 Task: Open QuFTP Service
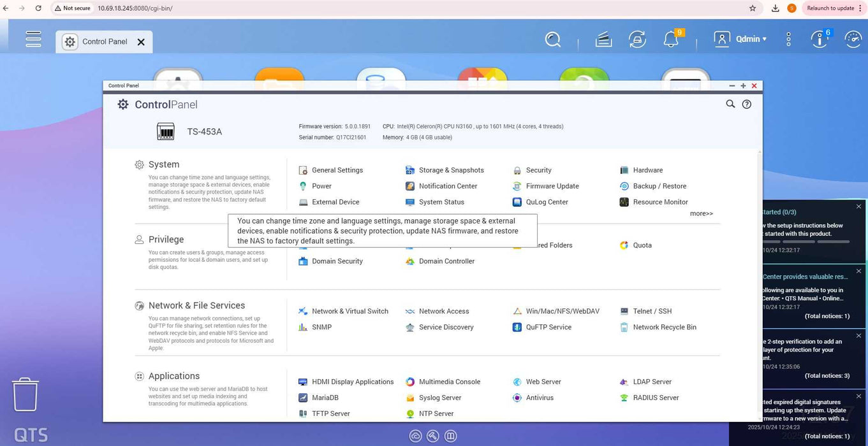click(543, 327)
